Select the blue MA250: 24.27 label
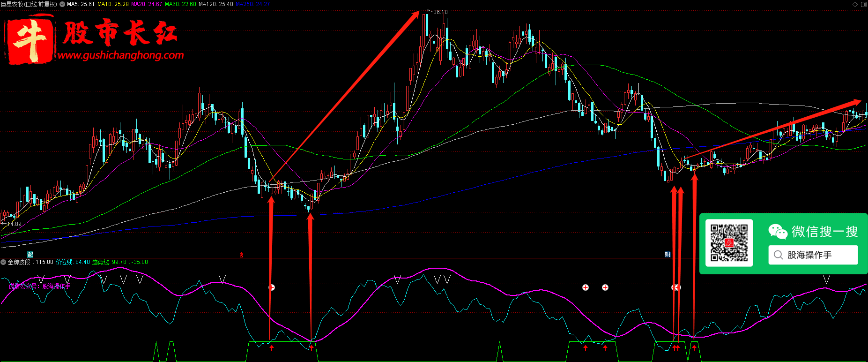Screen dimensions: 868x362 (252, 4)
